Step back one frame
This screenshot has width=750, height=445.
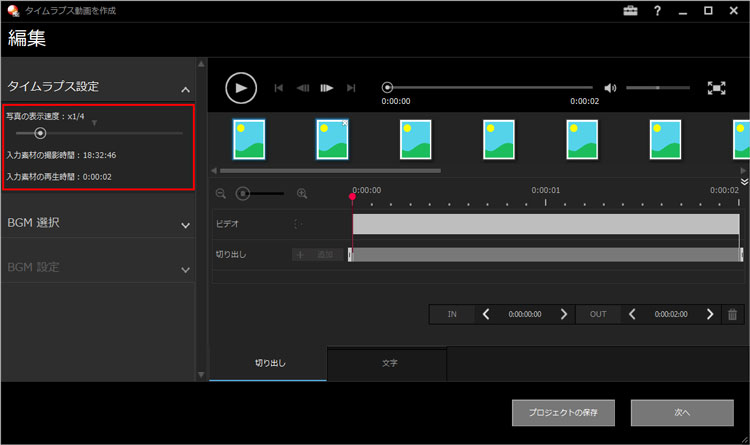(303, 88)
